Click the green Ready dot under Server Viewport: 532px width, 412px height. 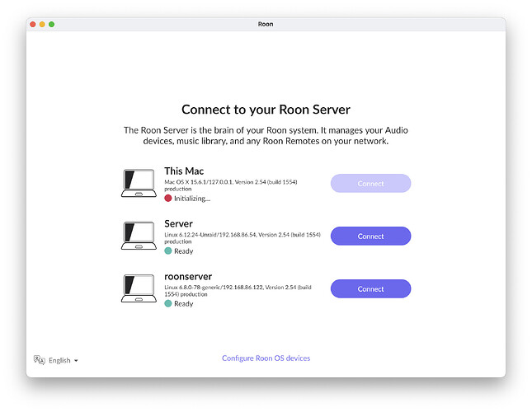168,251
